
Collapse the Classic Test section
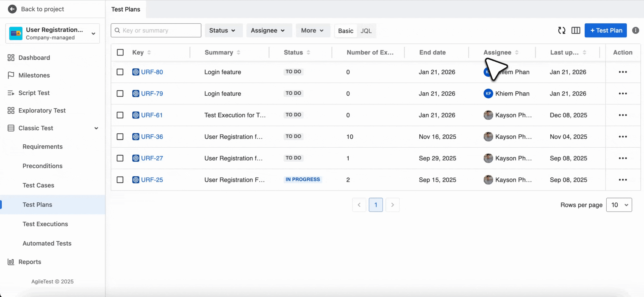click(x=96, y=128)
